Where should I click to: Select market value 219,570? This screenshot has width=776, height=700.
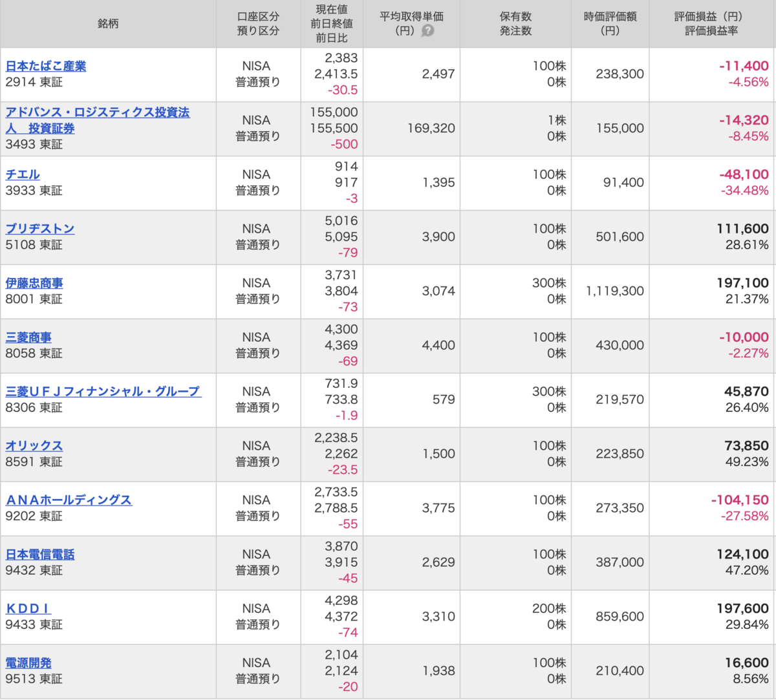(620, 399)
